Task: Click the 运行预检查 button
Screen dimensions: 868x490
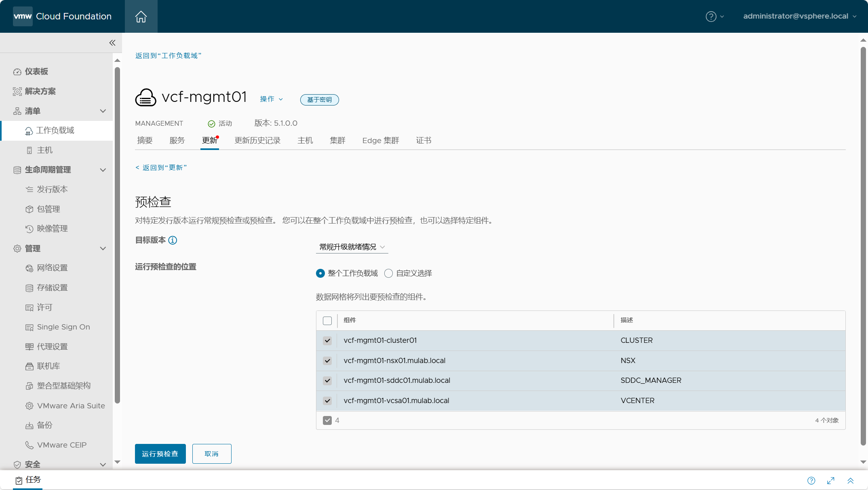Action: (x=160, y=454)
